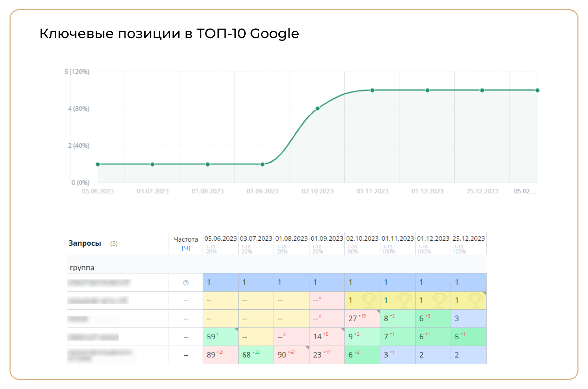Image resolution: width=588 pixels, height=389 pixels.
Task: Select the chart data point above 25.12.2023
Action: tap(482, 90)
